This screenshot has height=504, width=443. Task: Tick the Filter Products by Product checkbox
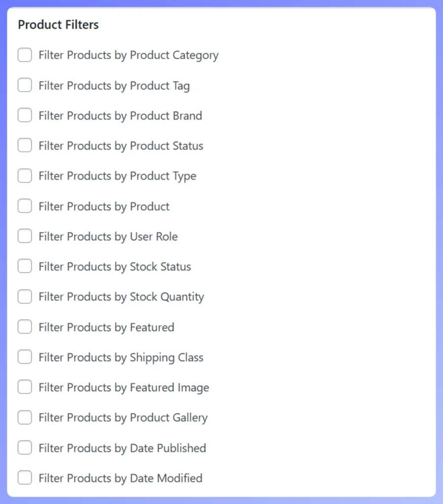pyautogui.click(x=25, y=206)
